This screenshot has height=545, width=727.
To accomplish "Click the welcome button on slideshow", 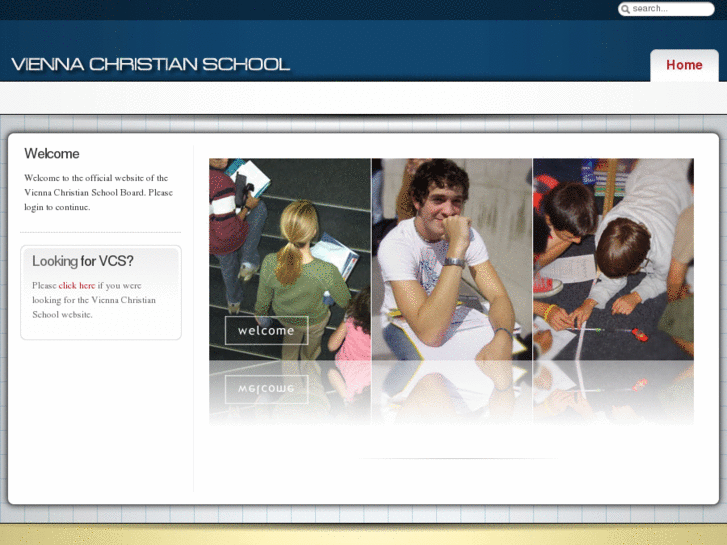I will (x=267, y=330).
